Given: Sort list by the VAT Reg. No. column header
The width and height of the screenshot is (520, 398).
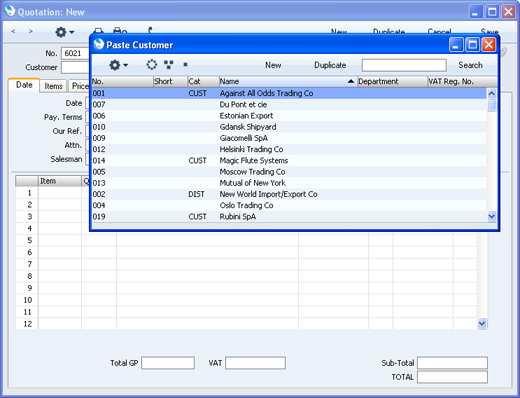Looking at the screenshot, I should (x=462, y=81).
